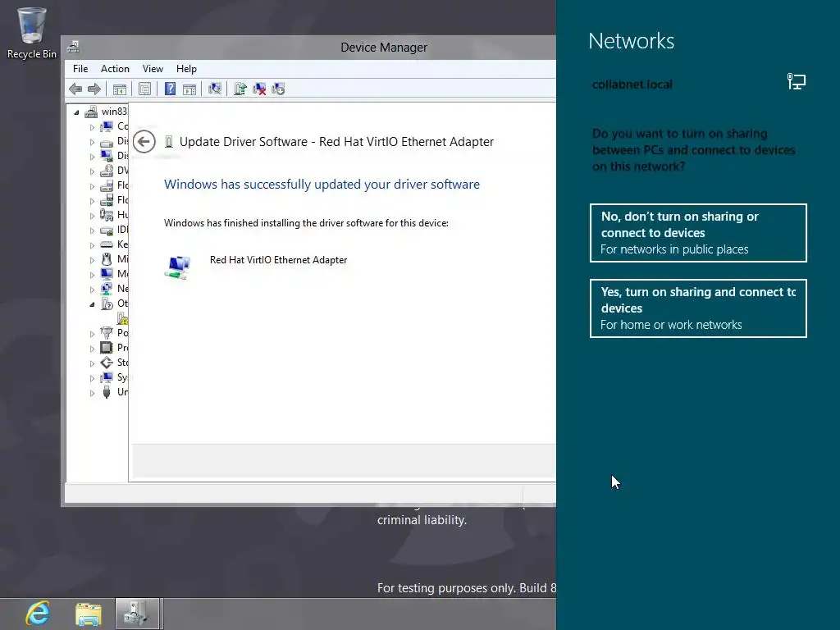Select the System devices icon

pos(107,377)
